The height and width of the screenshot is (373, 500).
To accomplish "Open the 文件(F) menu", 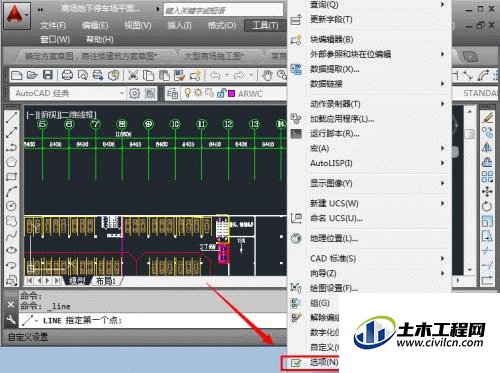I will pyautogui.click(x=53, y=26).
